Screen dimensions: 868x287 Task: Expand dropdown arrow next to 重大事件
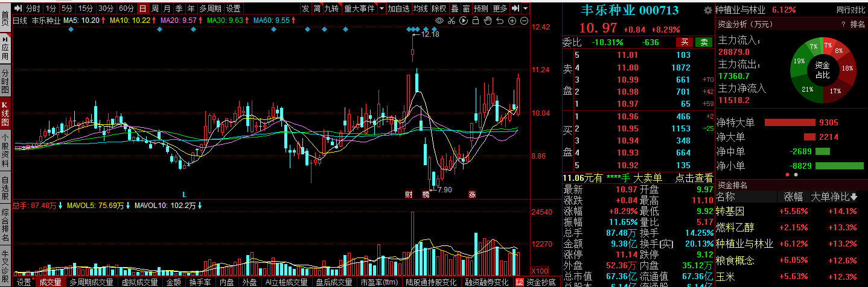(x=381, y=8)
